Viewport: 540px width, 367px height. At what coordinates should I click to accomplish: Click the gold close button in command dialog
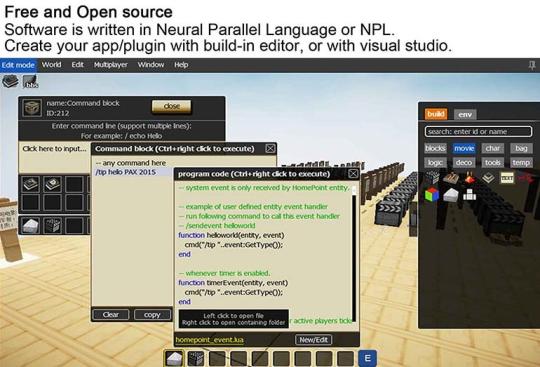pos(172,106)
